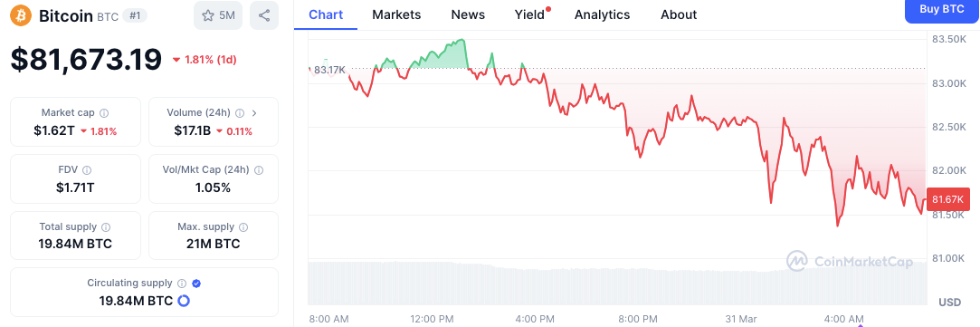This screenshot has width=980, height=327.
Task: Click the Buy BTC button
Action: click(x=942, y=9)
